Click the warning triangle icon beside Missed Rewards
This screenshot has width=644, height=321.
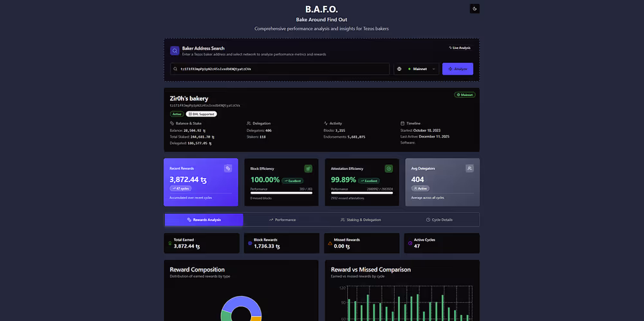[330, 243]
